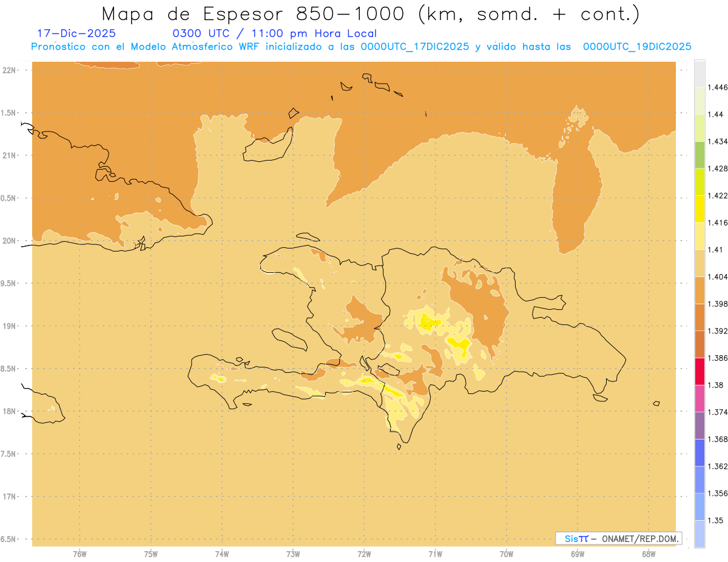Screen dimensions: 728x562
Task: Click the '21N' latitude label
Action: pos(10,155)
